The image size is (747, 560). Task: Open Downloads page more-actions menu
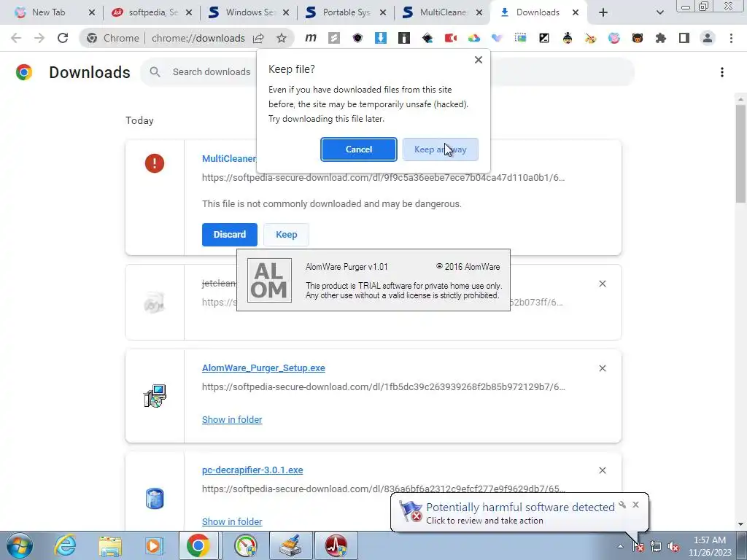point(722,72)
